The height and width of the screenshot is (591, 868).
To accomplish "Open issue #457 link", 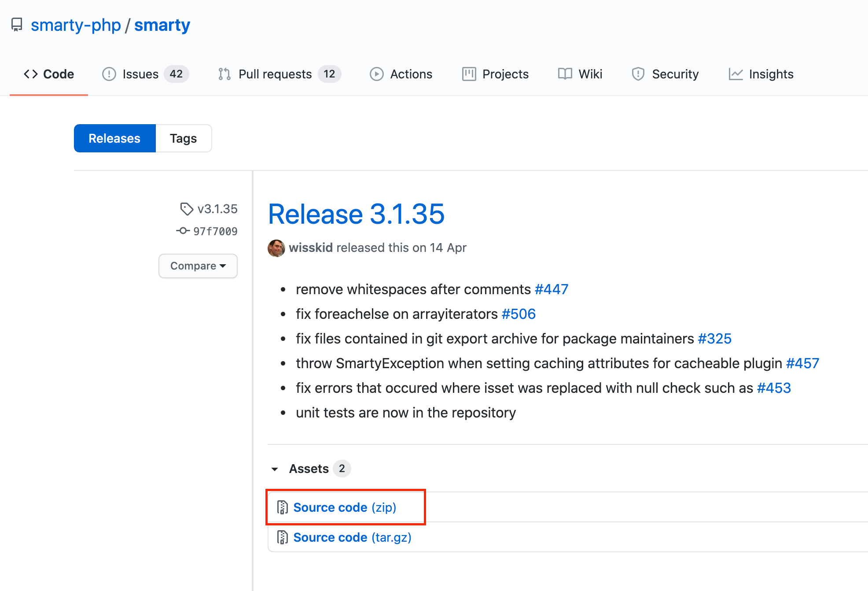I will coord(802,363).
